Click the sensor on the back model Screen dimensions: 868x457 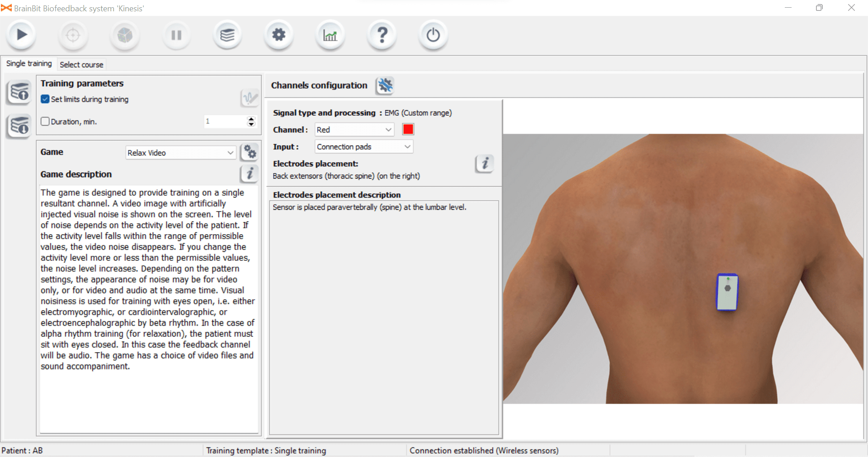tap(727, 292)
